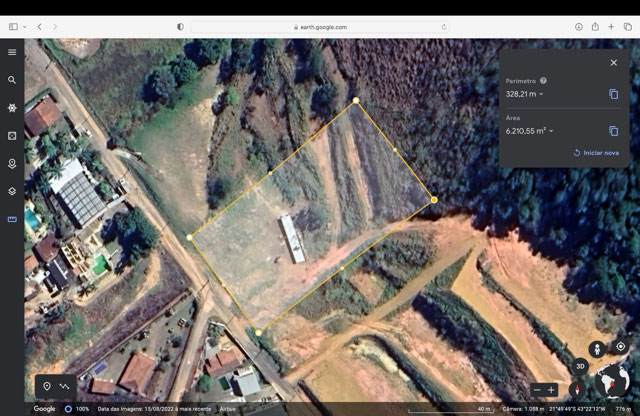Select the Measure ruler tool

coord(12,219)
